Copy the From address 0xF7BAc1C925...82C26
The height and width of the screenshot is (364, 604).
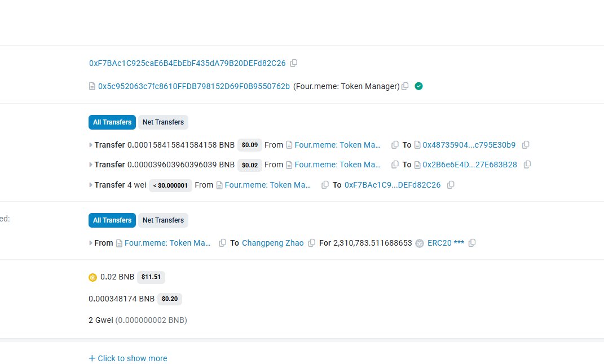point(293,63)
